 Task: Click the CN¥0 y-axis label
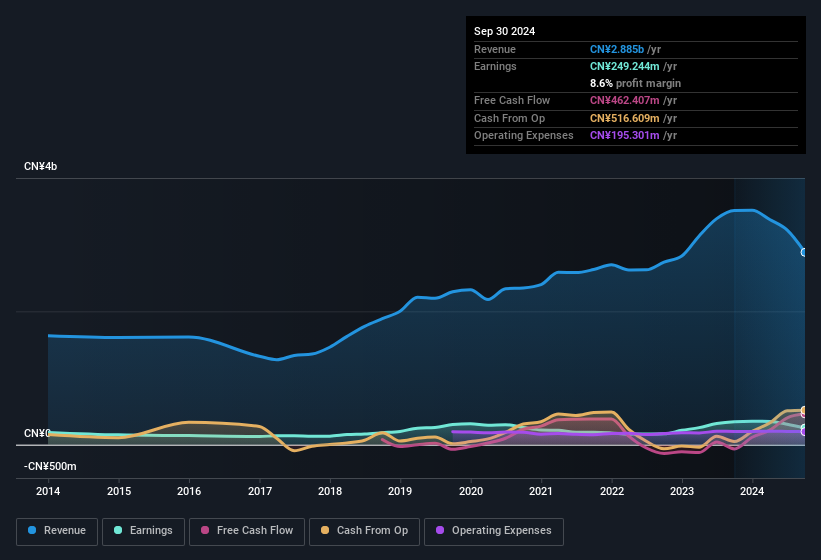[37, 433]
